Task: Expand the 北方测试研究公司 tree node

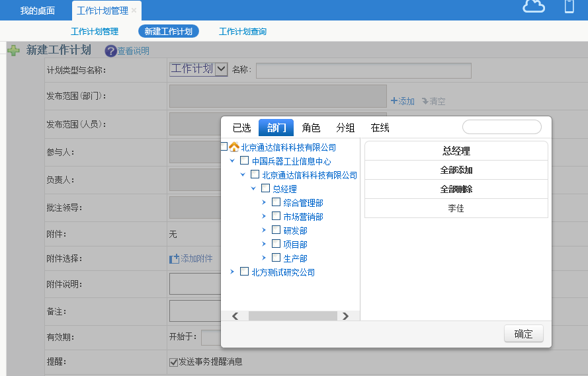Action: tap(232, 272)
